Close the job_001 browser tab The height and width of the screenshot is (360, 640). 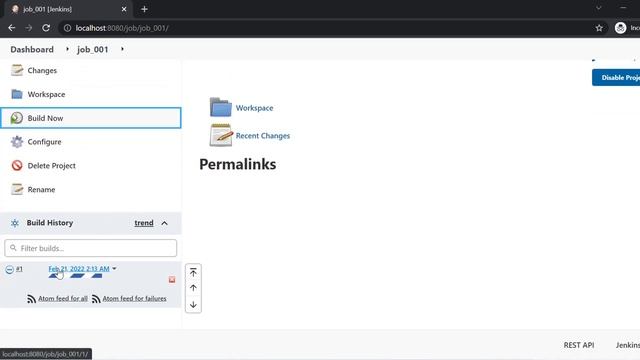[124, 9]
